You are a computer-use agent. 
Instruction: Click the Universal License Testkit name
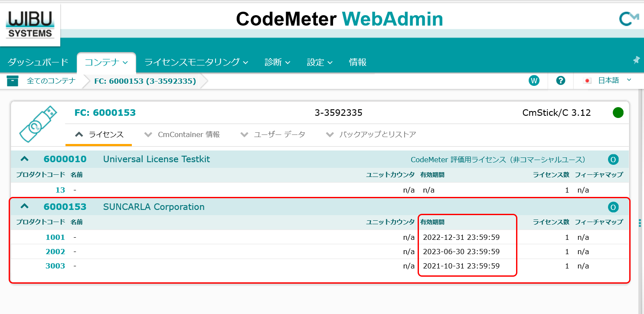pos(157,159)
